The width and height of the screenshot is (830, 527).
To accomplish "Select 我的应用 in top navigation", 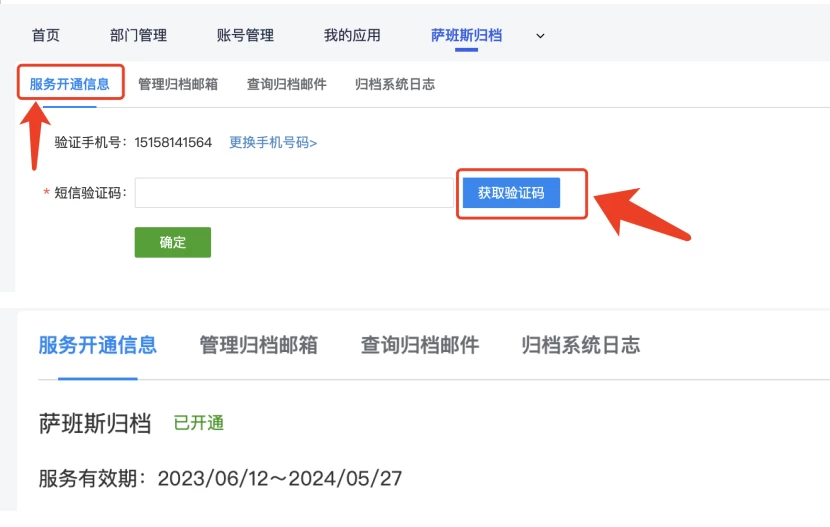I will click(x=352, y=35).
